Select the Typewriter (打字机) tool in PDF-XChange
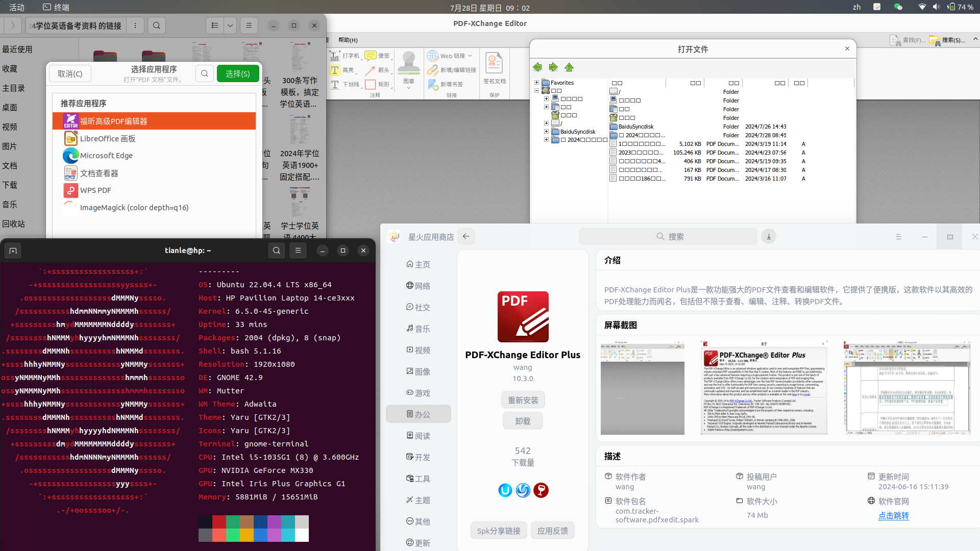 point(345,56)
